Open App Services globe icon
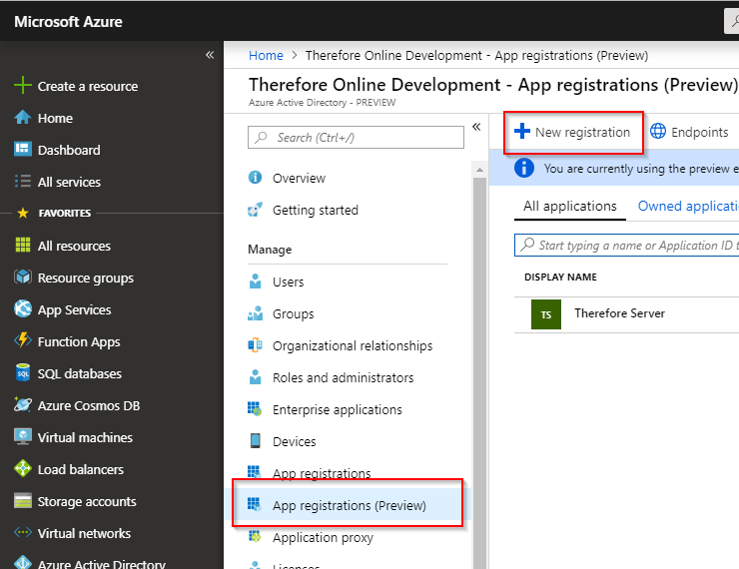The height and width of the screenshot is (569, 739). tap(23, 309)
